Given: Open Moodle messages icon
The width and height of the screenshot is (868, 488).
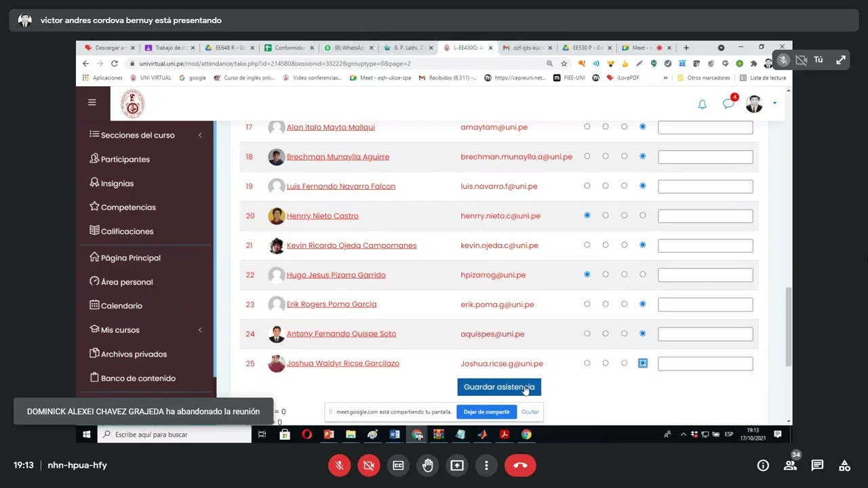Looking at the screenshot, I should click(x=728, y=104).
